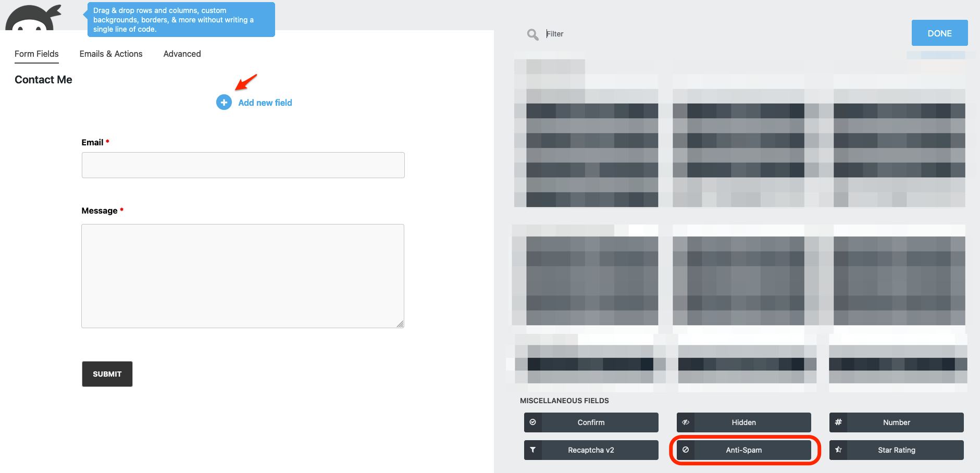This screenshot has width=980, height=473.
Task: Open the Advanced tab
Action: point(182,54)
